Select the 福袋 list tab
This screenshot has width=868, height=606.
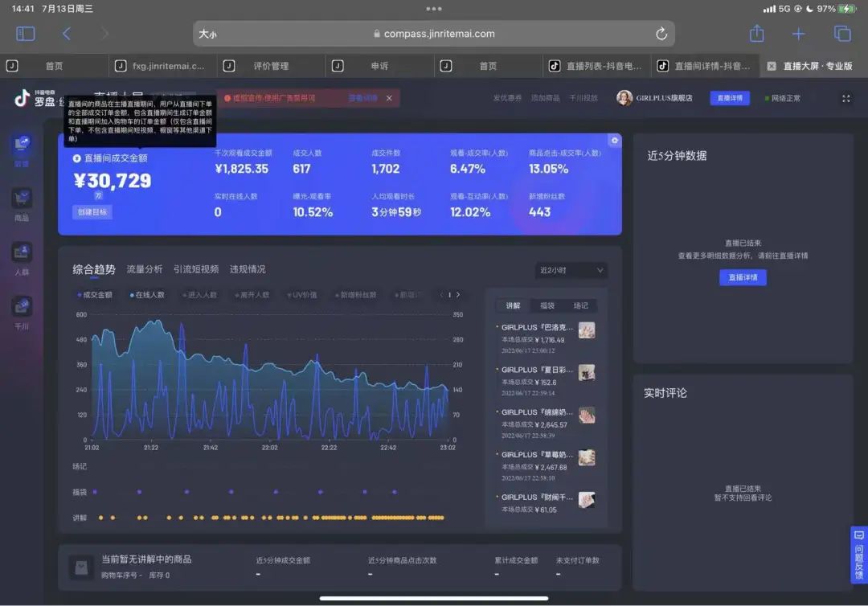pos(547,305)
